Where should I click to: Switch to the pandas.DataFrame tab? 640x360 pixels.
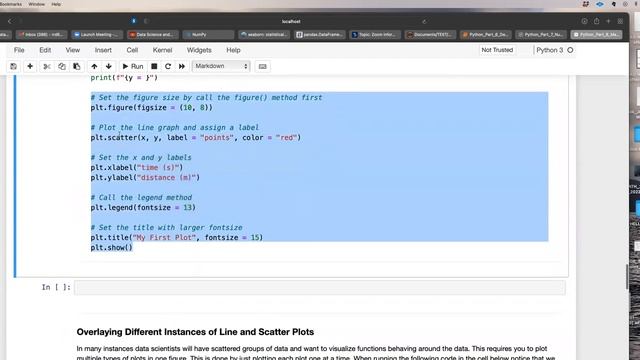(320, 35)
